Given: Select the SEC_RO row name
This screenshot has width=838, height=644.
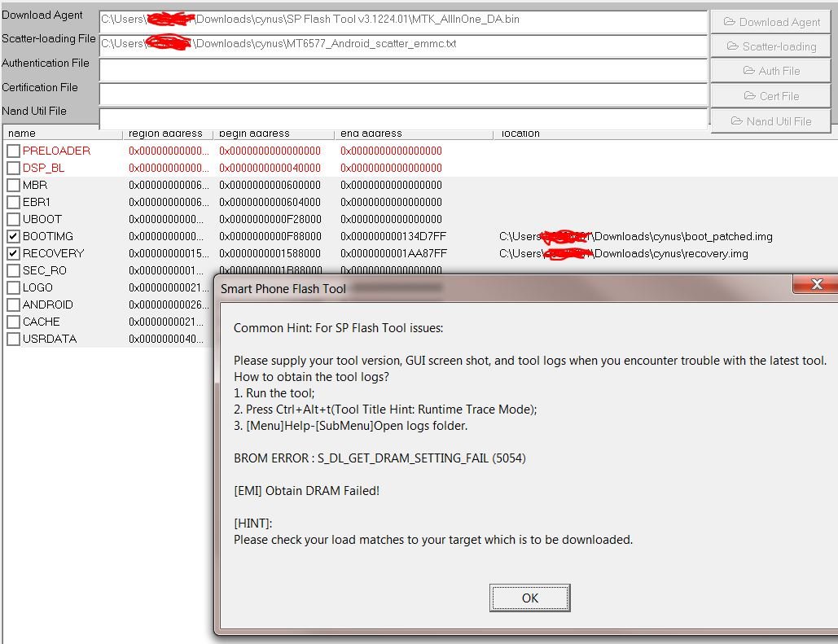Looking at the screenshot, I should coord(44,271).
